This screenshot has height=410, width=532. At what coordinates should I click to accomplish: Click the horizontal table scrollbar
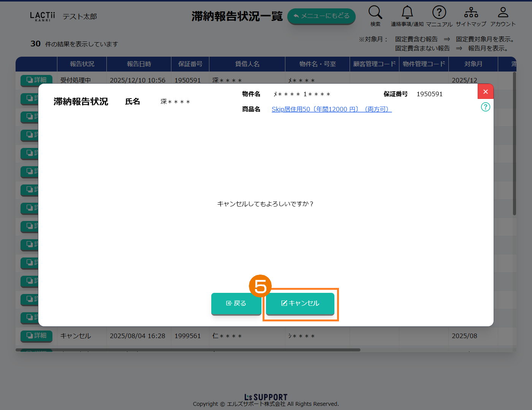point(188,350)
